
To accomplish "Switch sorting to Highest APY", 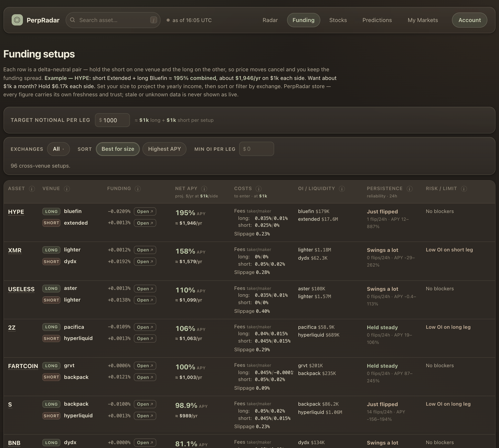I will (x=164, y=149).
